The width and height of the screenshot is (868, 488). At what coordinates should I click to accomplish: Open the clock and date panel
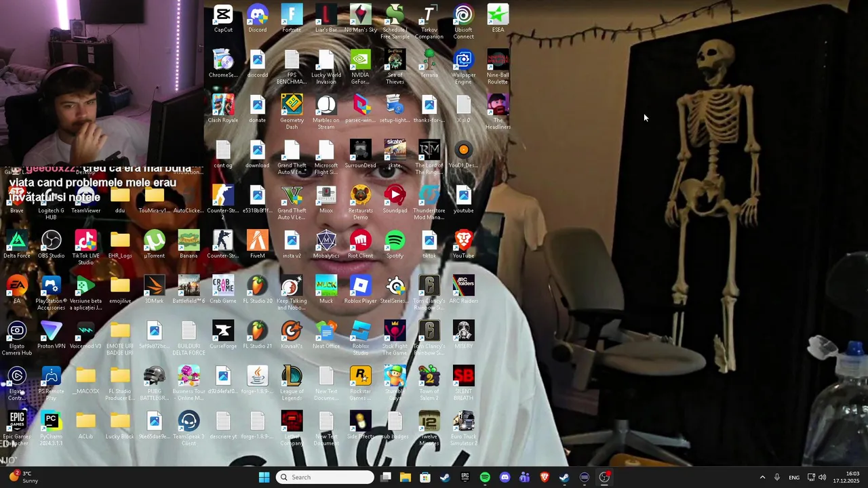[x=845, y=477]
